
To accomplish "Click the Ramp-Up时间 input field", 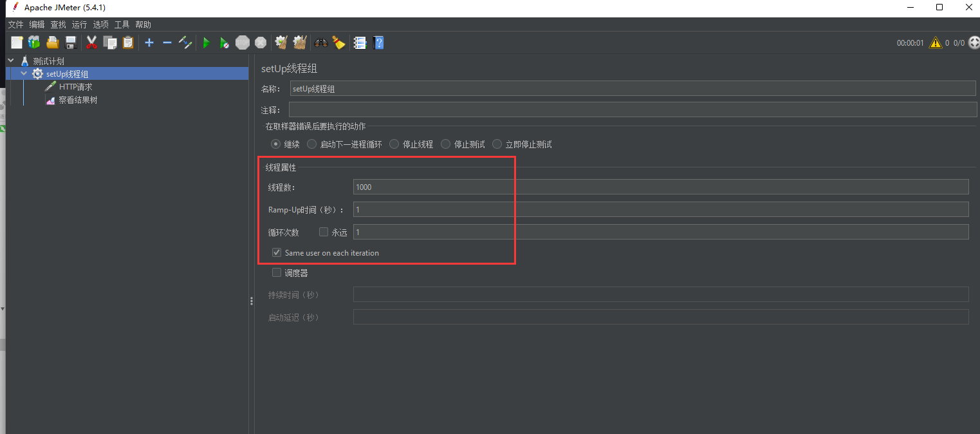I will (x=661, y=209).
